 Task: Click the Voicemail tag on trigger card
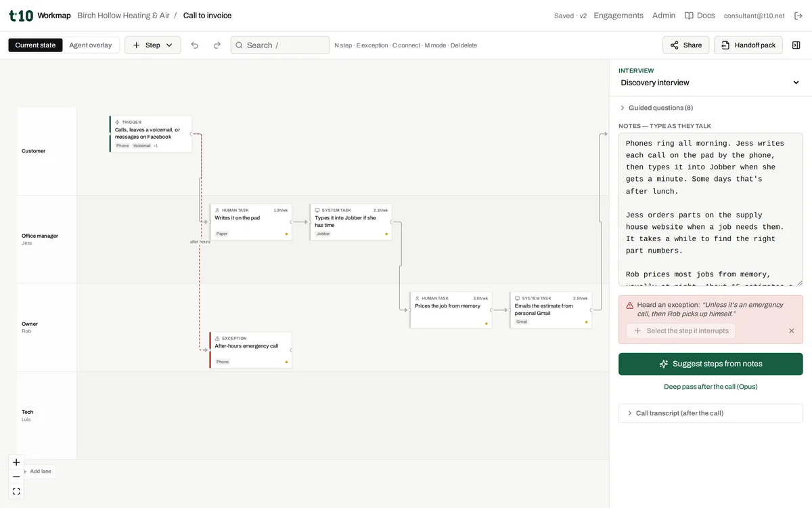[x=142, y=146]
